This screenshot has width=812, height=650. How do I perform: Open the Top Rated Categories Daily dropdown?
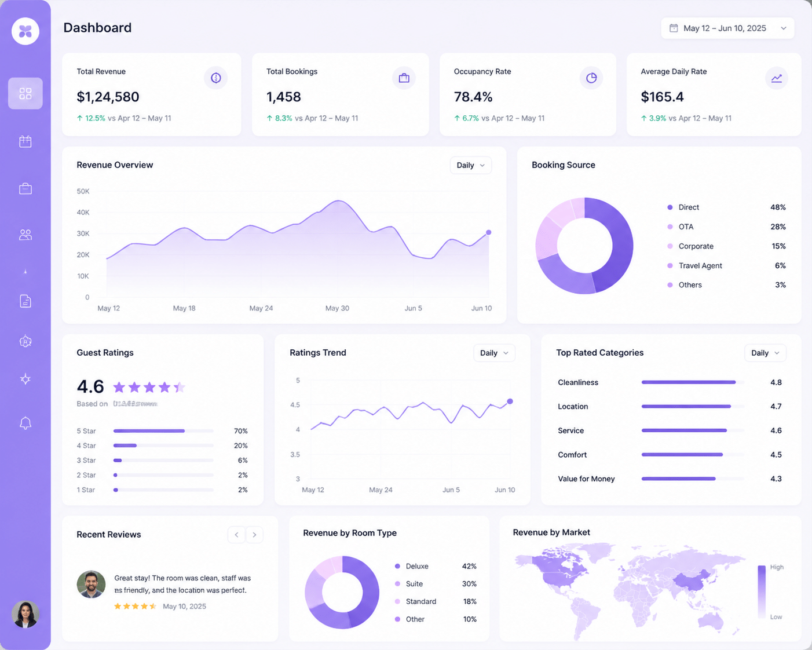point(765,353)
